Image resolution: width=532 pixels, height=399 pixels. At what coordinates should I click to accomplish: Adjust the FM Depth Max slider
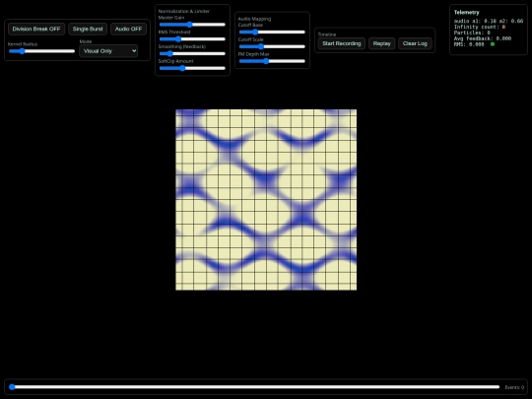(272, 61)
